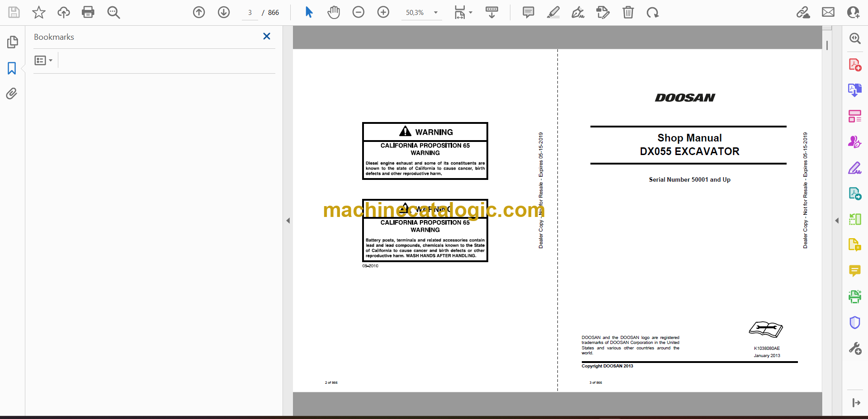Activate the selection arrow tool
This screenshot has height=419, width=868.
coord(309,12)
